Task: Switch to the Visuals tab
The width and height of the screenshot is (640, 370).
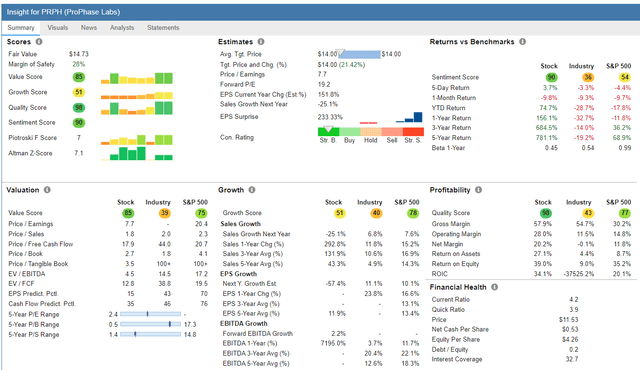Action: [x=58, y=28]
